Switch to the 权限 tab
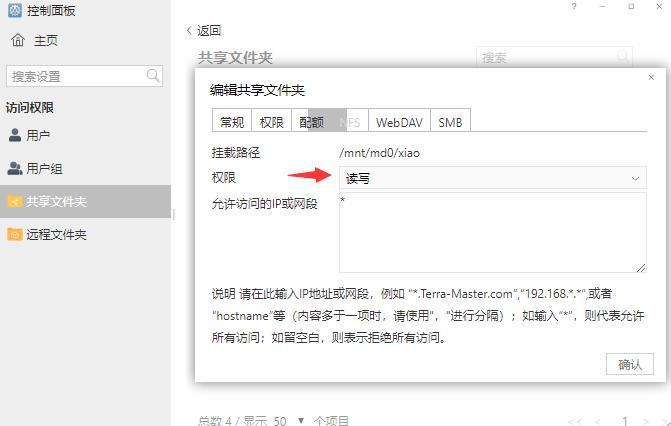The width and height of the screenshot is (671, 426). pos(271,122)
